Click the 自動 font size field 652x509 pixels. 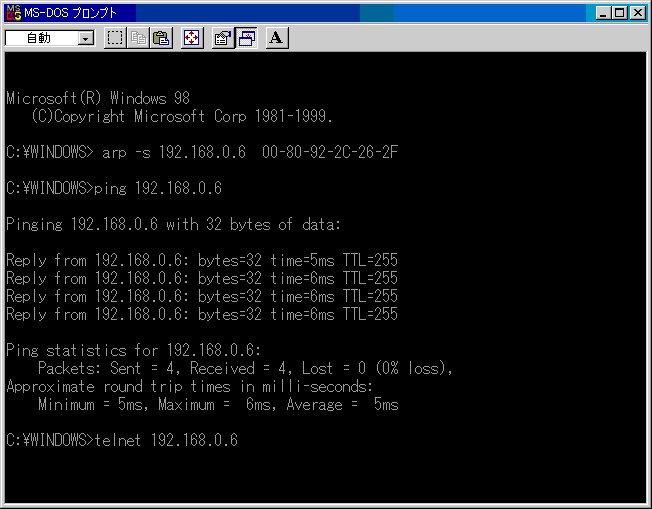point(42,38)
